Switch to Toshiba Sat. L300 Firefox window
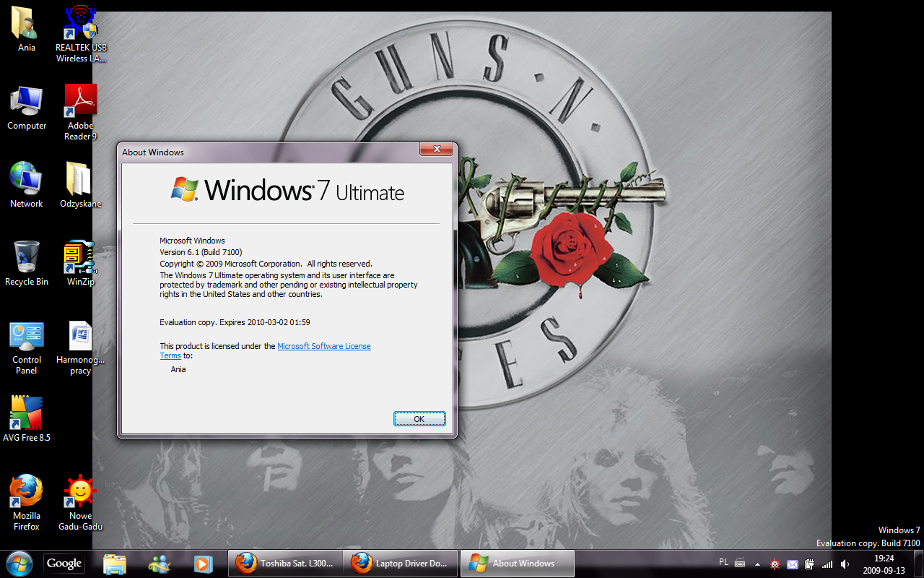The width and height of the screenshot is (924, 578). coord(286,564)
